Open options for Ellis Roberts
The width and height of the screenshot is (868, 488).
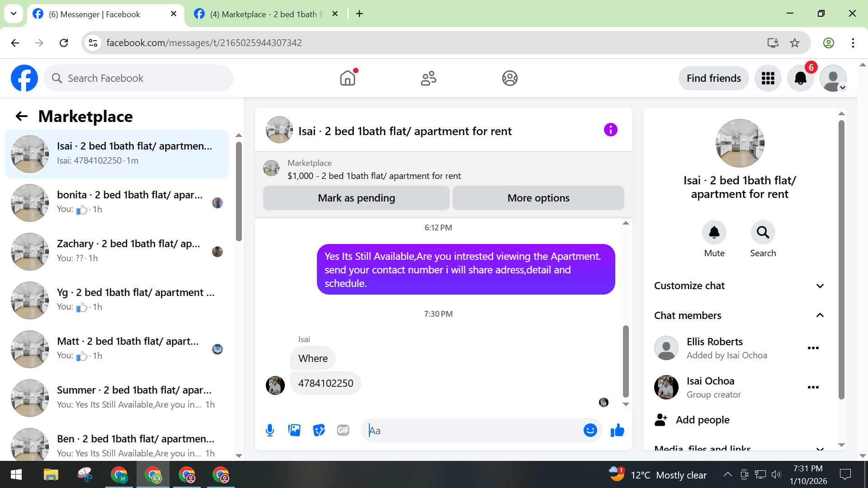point(813,348)
